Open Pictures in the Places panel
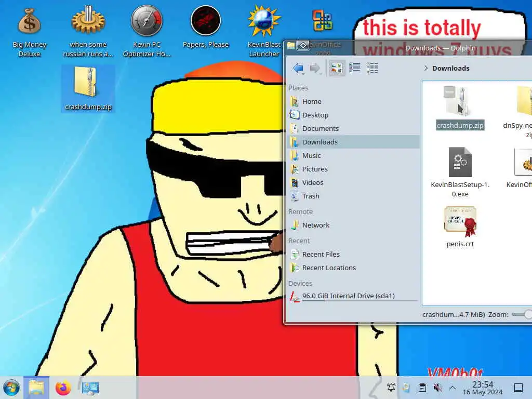The image size is (532, 399). [353, 169]
